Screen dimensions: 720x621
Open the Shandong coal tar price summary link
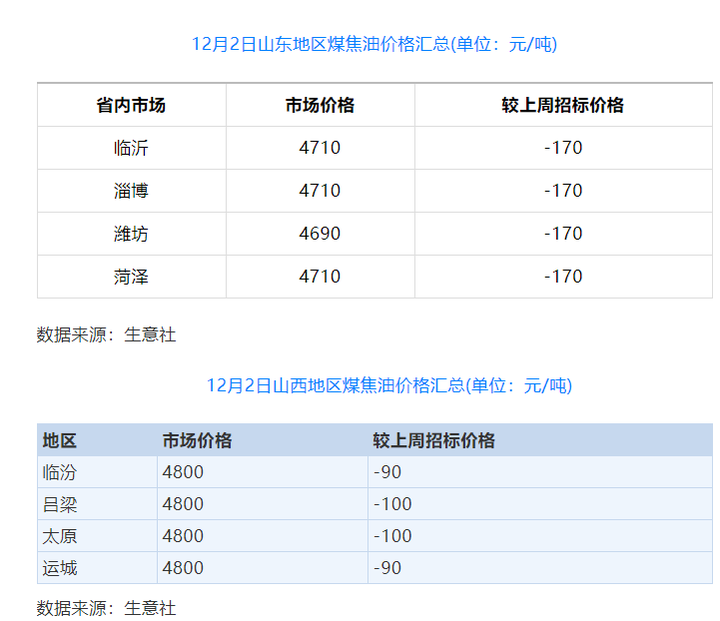point(374,45)
